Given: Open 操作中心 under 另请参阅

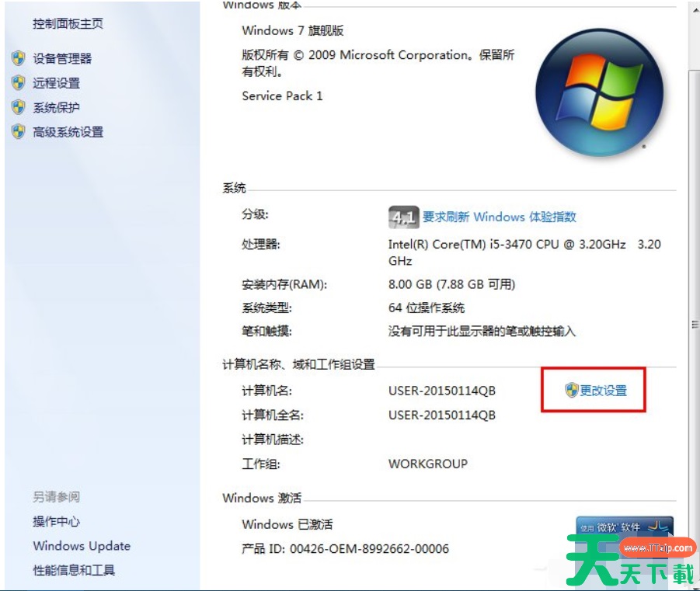Looking at the screenshot, I should 56,521.
